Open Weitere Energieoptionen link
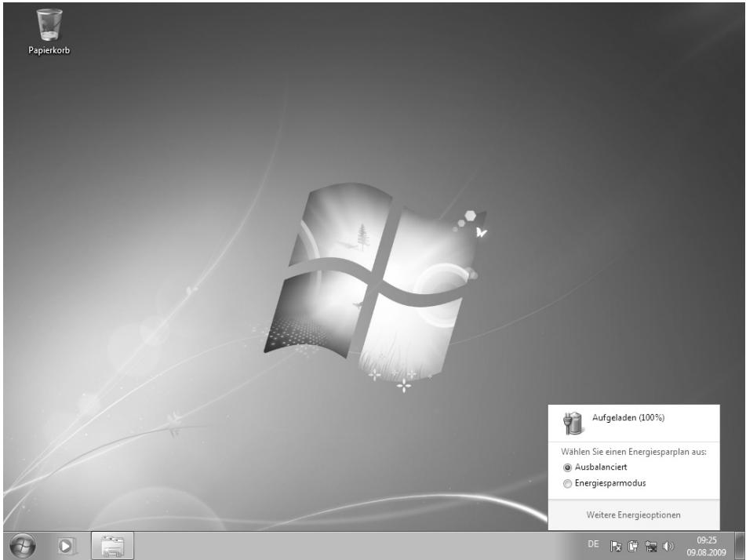The width and height of the screenshot is (746, 560). (x=633, y=515)
